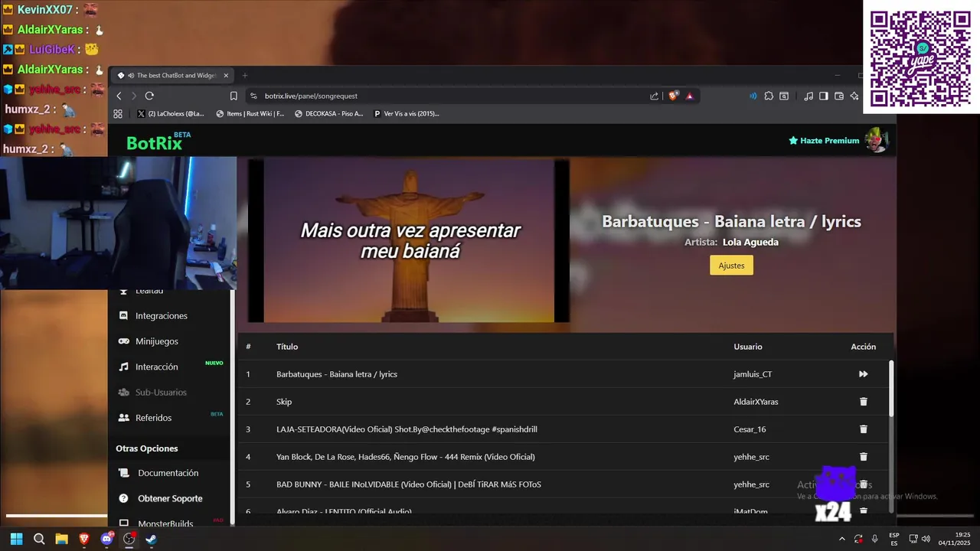The height and width of the screenshot is (551, 980).
Task: Open Referidos in the sidebar
Action: click(153, 418)
